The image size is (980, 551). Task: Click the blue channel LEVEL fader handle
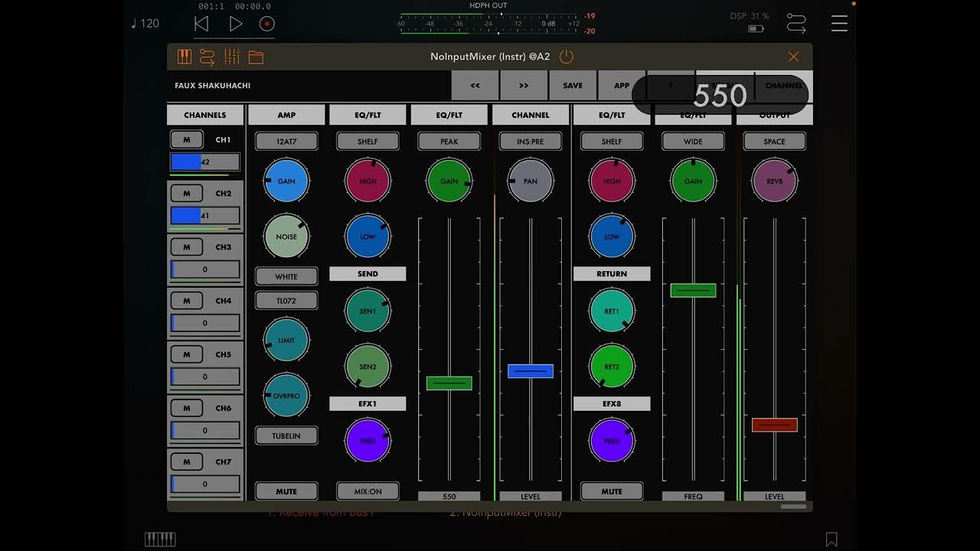[531, 371]
